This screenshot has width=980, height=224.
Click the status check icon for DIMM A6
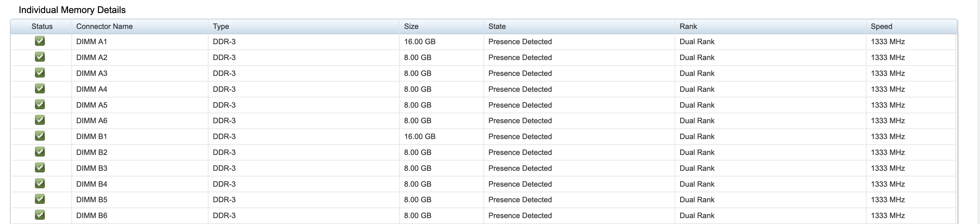click(40, 120)
